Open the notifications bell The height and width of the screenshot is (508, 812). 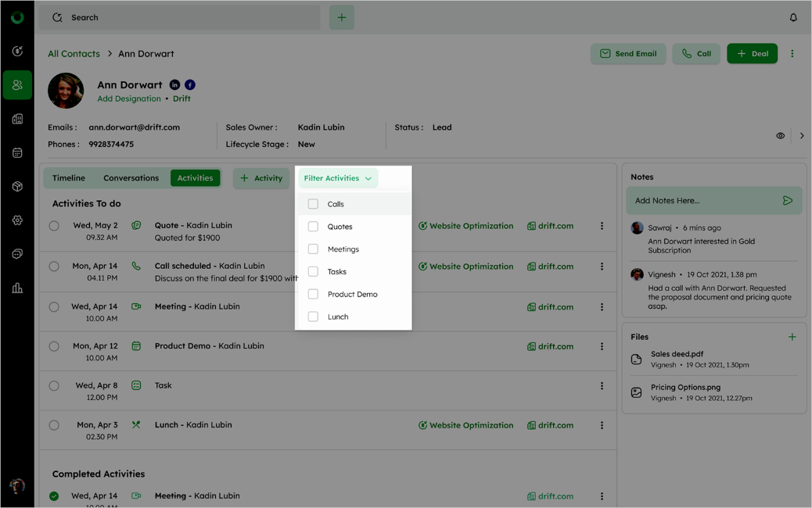(x=793, y=18)
